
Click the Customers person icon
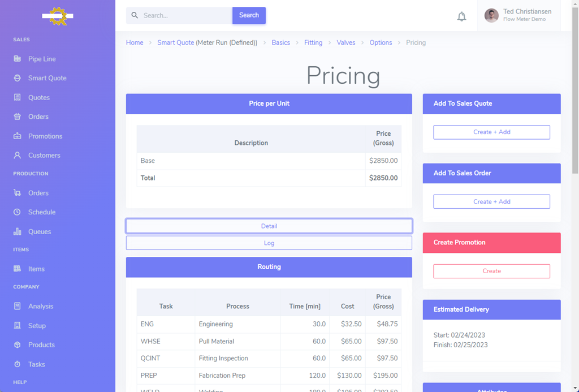tap(18, 156)
